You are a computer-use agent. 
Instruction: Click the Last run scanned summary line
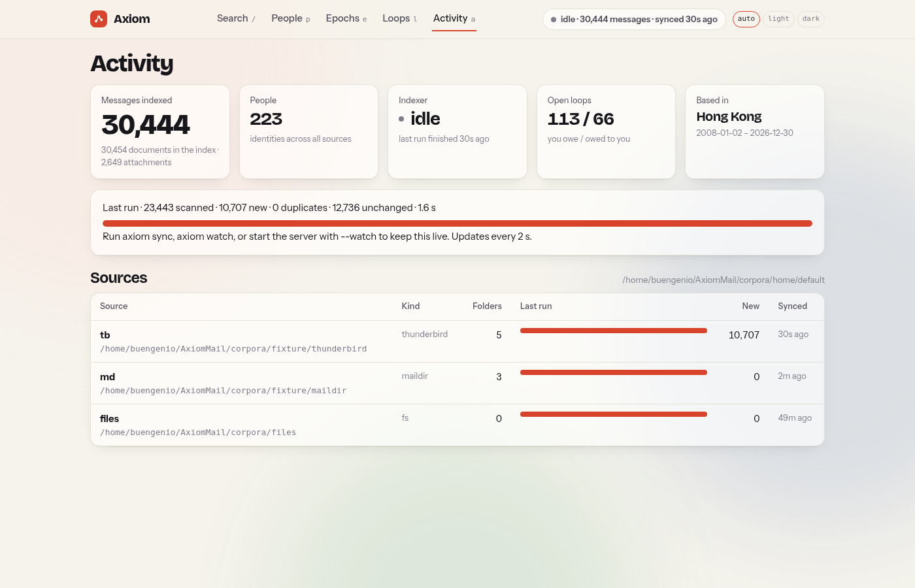269,208
